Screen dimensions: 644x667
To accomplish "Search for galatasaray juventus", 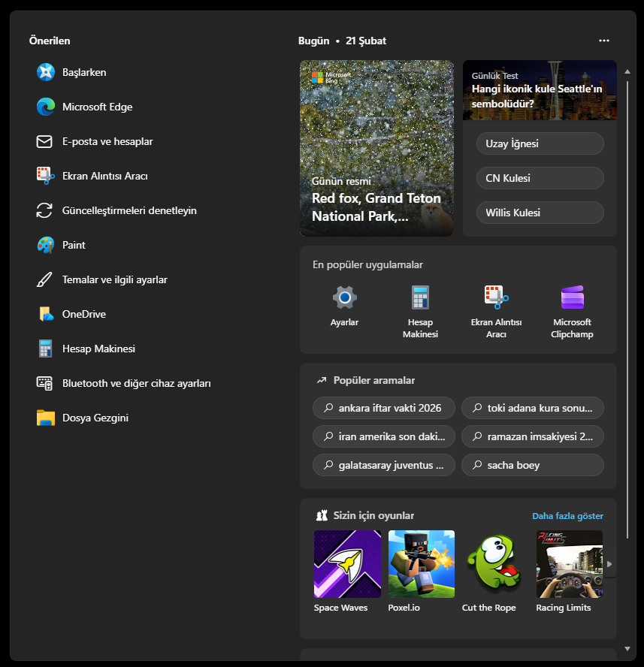I will [x=384, y=465].
